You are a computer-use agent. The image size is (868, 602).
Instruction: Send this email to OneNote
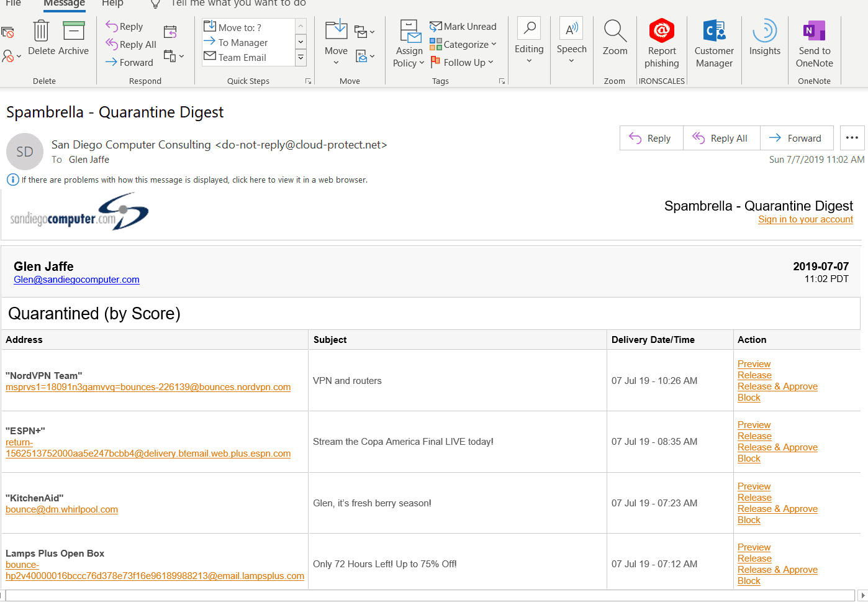coord(814,43)
